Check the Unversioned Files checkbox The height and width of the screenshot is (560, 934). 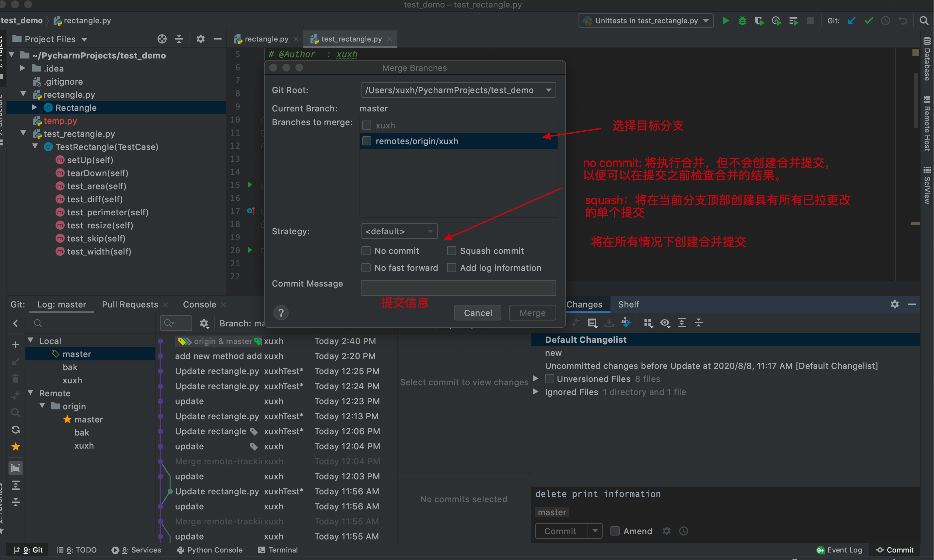click(x=550, y=379)
